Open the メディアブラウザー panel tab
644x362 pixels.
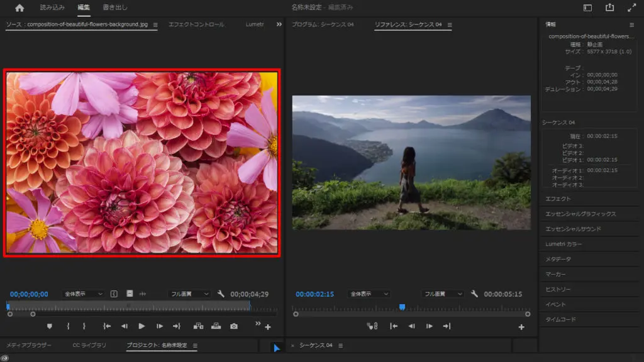click(x=29, y=346)
